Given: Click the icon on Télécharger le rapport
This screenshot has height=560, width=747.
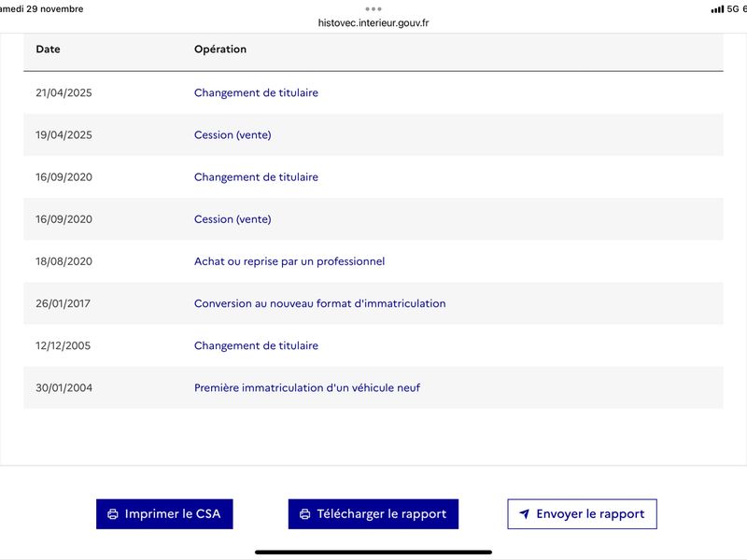Looking at the screenshot, I should (x=304, y=514).
